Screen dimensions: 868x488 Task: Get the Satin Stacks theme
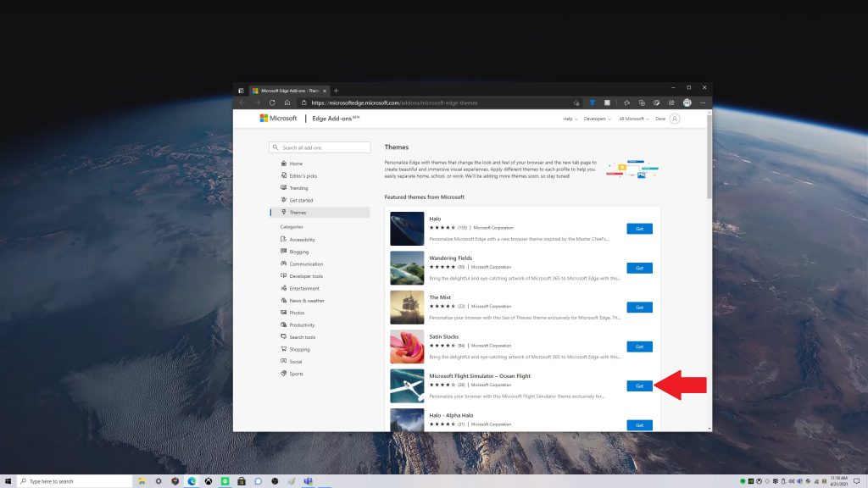(x=639, y=347)
